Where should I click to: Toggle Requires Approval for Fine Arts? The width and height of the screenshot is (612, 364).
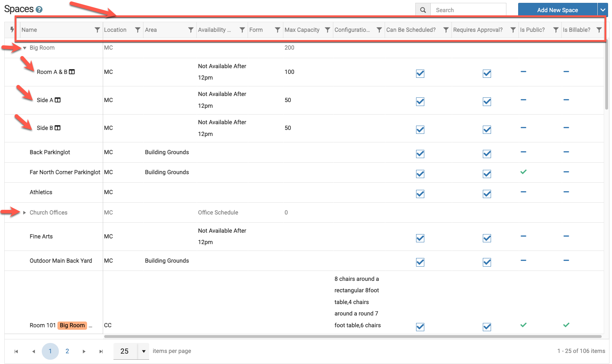pyautogui.click(x=487, y=238)
